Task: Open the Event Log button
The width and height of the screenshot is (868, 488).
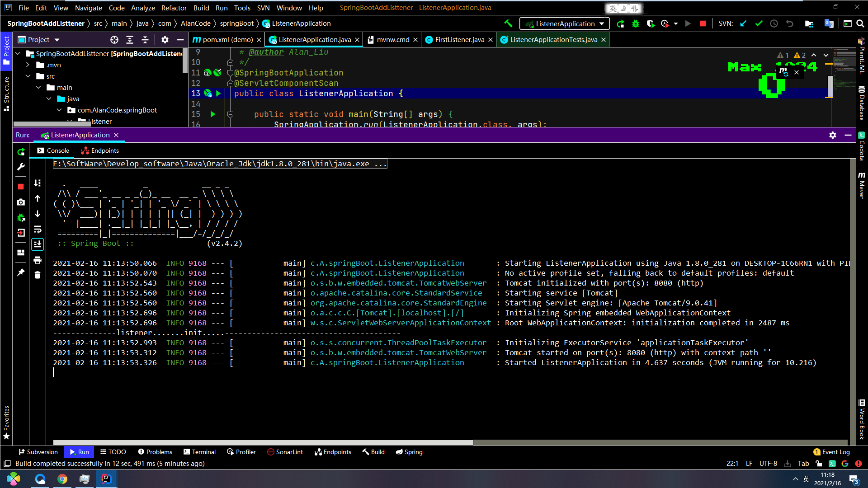Action: point(831,452)
